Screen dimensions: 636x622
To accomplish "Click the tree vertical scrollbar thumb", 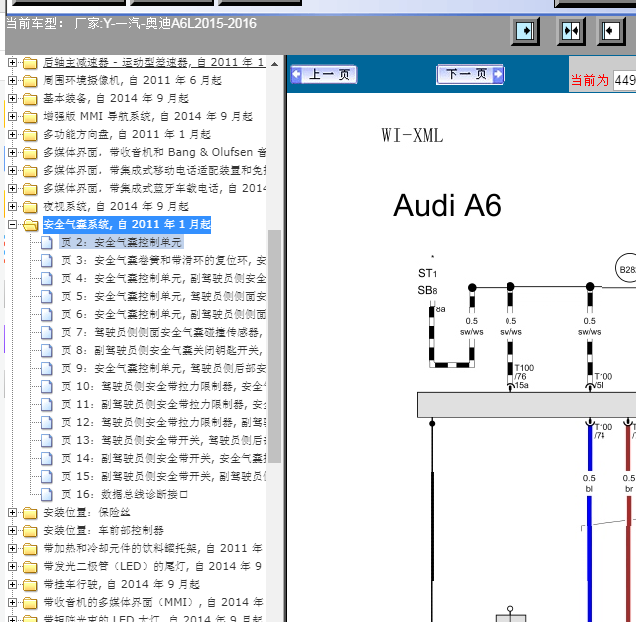I will (x=275, y=346).
